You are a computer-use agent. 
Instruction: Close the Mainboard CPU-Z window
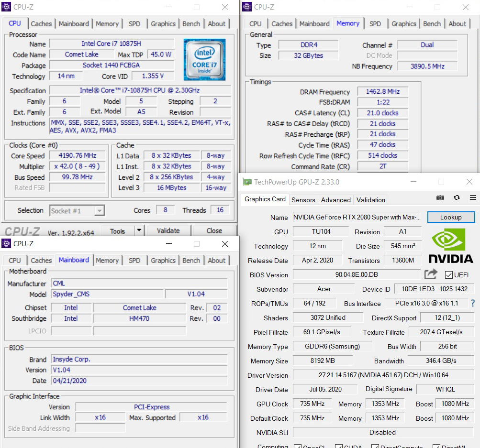225,244
